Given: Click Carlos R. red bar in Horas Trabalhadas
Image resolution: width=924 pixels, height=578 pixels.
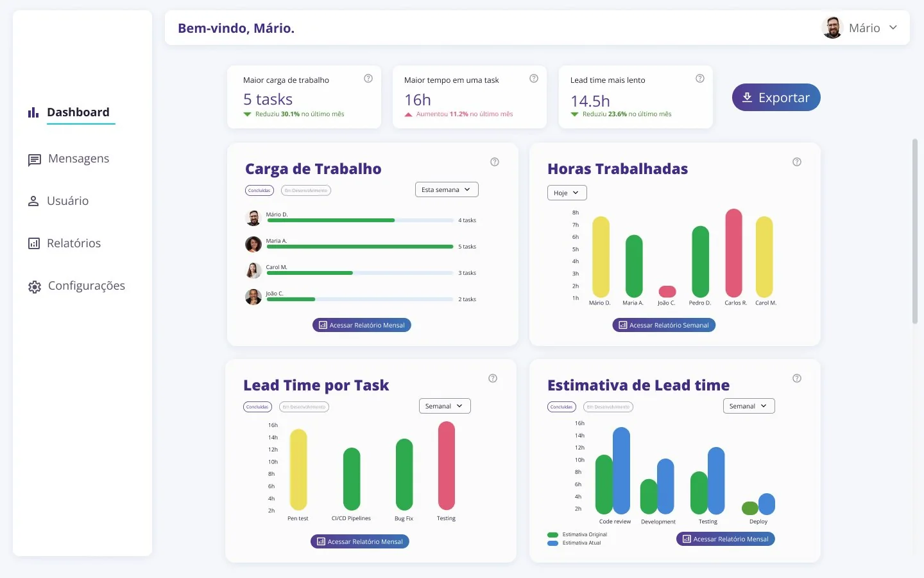Looking at the screenshot, I should [x=733, y=252].
